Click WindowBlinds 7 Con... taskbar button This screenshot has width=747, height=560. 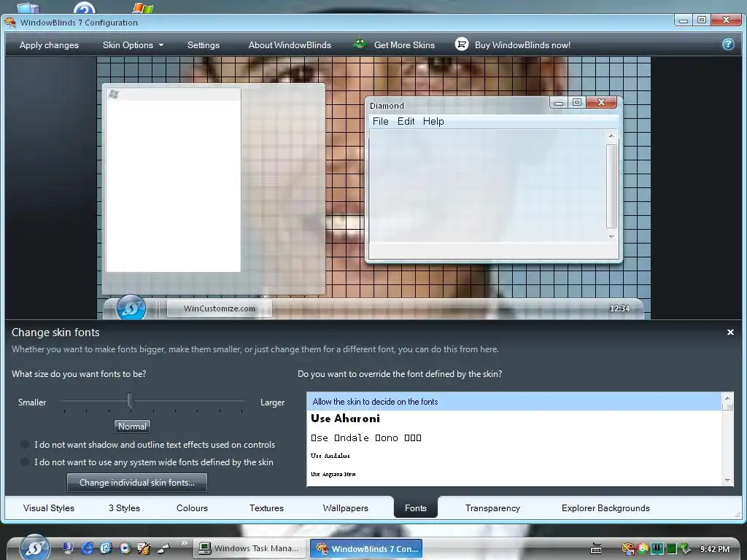point(366,548)
